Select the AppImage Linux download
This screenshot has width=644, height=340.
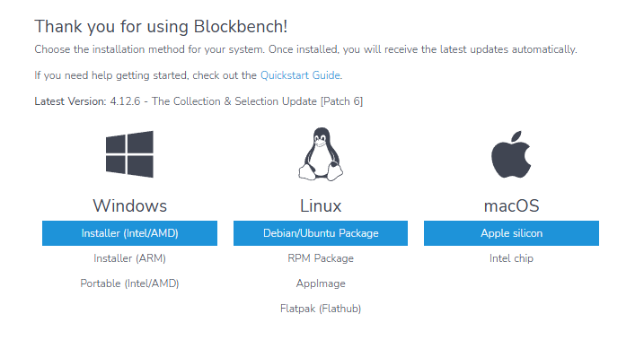(x=321, y=283)
